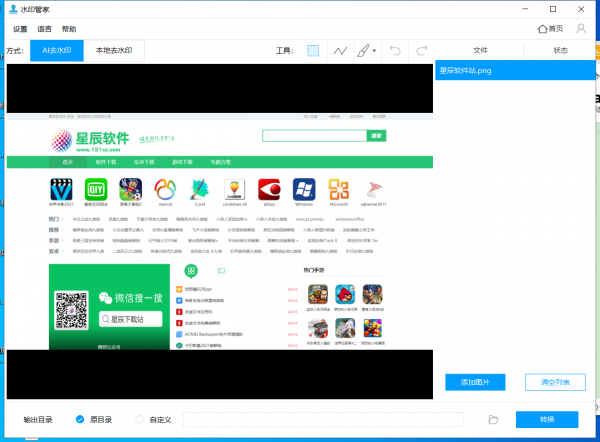Go to home page via 首页 icon
Image resolution: width=600 pixels, height=442 pixels.
550,29
